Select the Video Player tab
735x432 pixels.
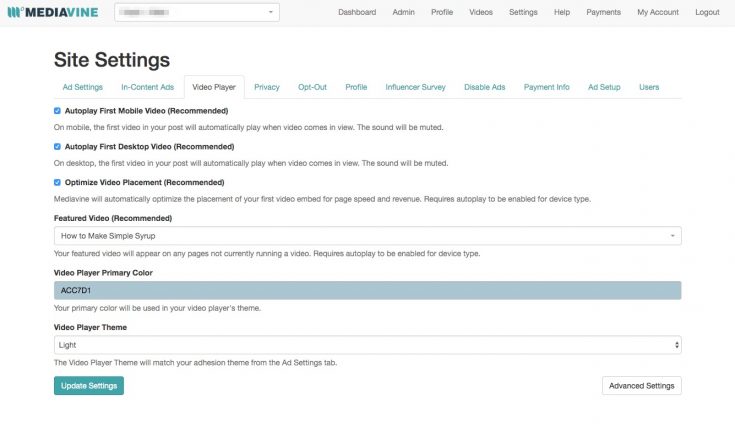tap(214, 87)
